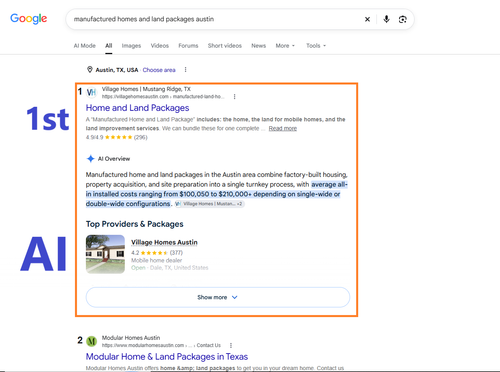Expand AI Overview with Show more
Viewport: 500px width, 372px height.
[218, 297]
